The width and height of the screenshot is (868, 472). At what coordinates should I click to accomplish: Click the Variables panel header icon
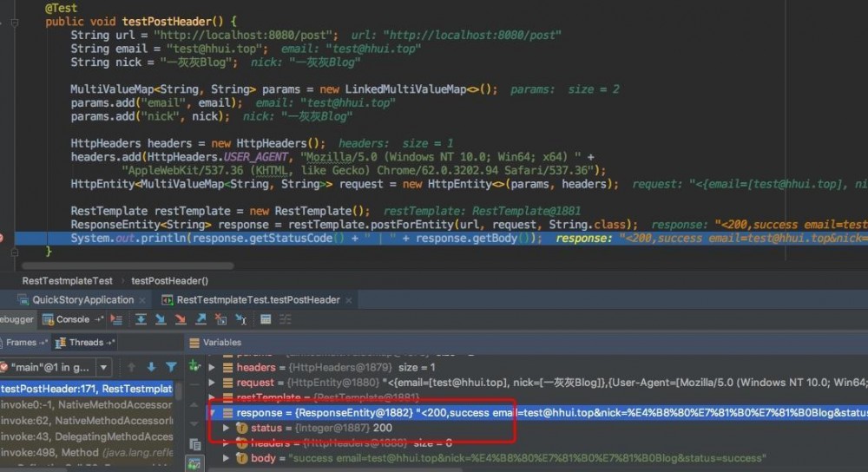click(x=194, y=343)
